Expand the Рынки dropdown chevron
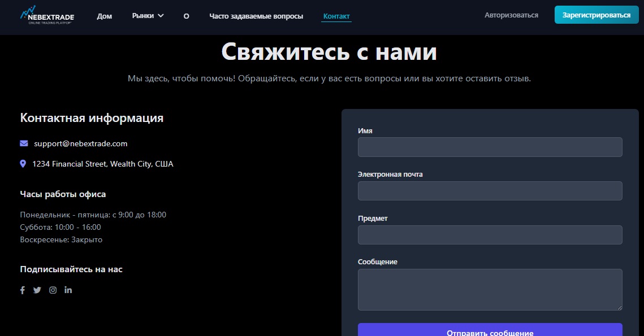Viewport: 644px width, 336px height. pos(161,16)
